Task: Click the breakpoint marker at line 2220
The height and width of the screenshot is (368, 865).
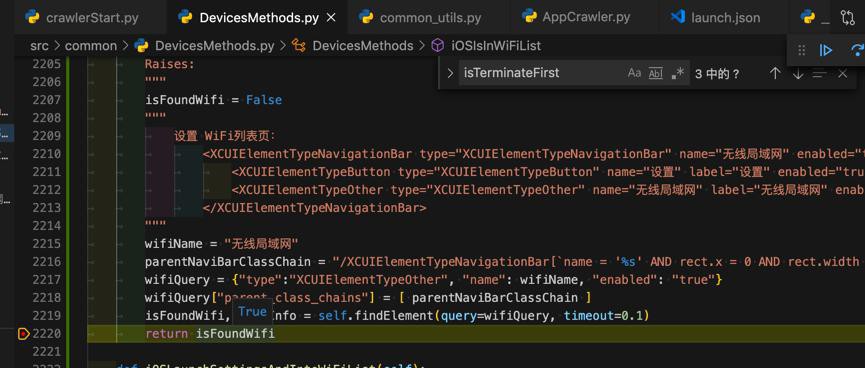Action: pyautogui.click(x=23, y=333)
